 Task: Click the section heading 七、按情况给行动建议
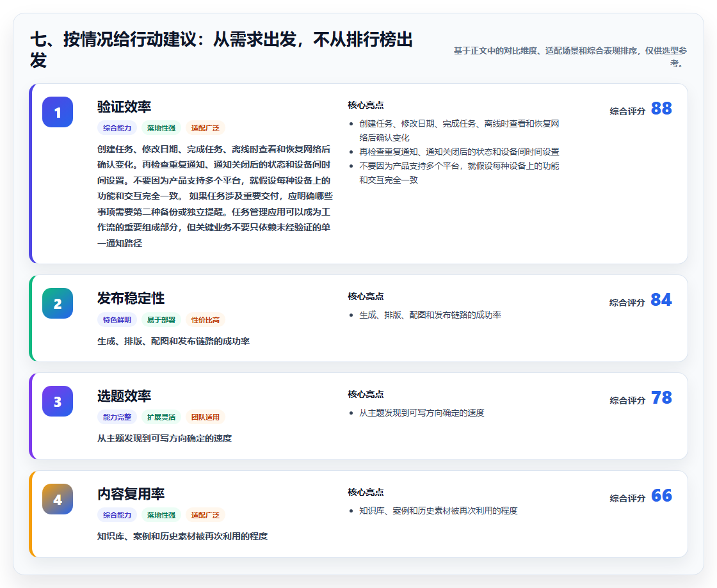[x=222, y=49]
